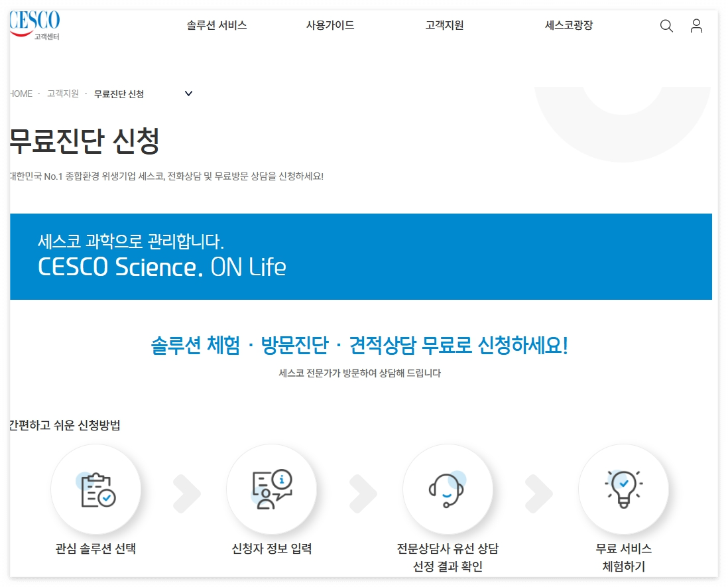Click the 신청자 정보 입력 label
The height and width of the screenshot is (587, 728).
[x=272, y=549]
